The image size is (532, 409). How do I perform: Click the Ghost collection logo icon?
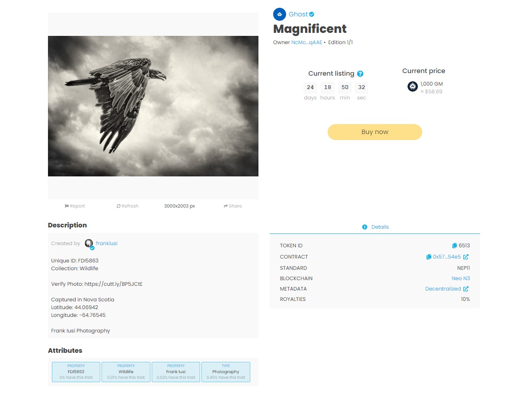click(x=280, y=14)
